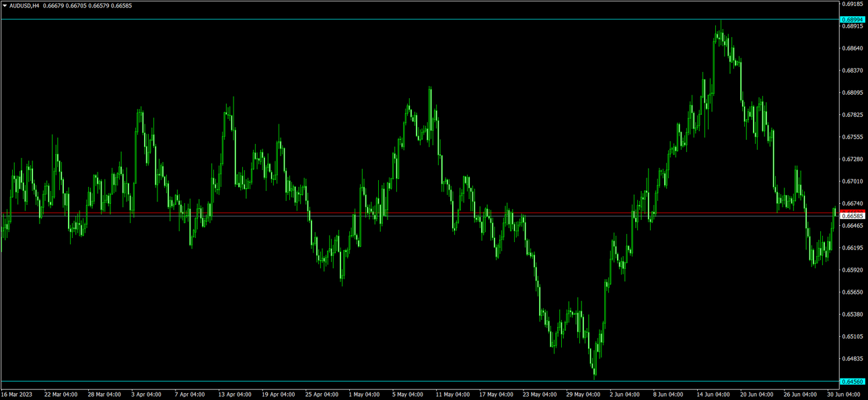Click the high price value 0.66705

[76, 5]
